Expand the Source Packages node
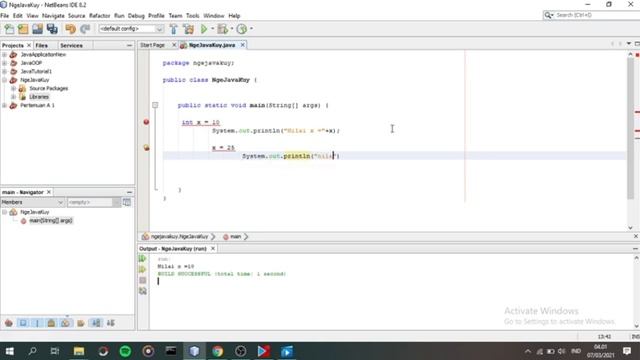This screenshot has height=360, width=640. (13, 88)
